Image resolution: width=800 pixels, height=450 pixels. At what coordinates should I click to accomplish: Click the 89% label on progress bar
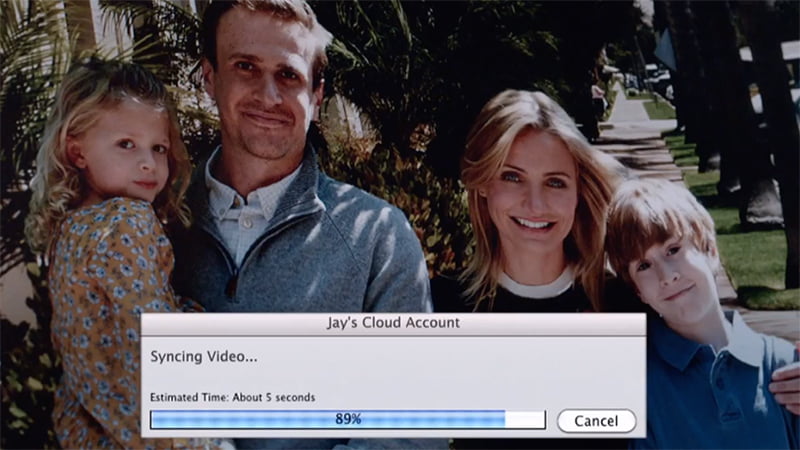[x=348, y=420]
